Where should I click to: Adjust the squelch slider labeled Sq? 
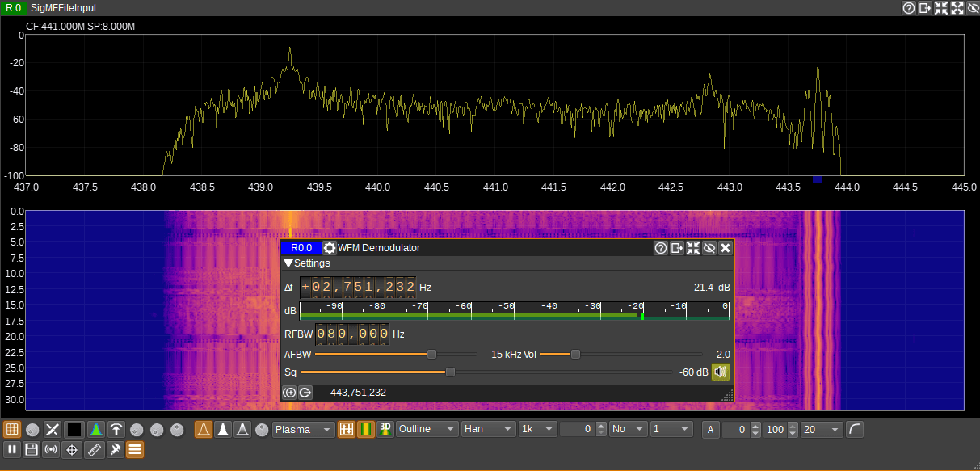pyautogui.click(x=449, y=372)
